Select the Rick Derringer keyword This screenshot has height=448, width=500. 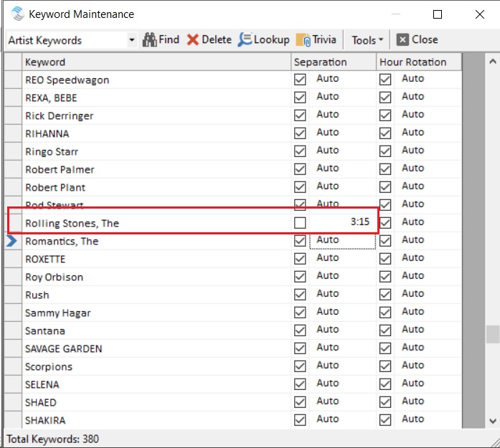[x=60, y=115]
